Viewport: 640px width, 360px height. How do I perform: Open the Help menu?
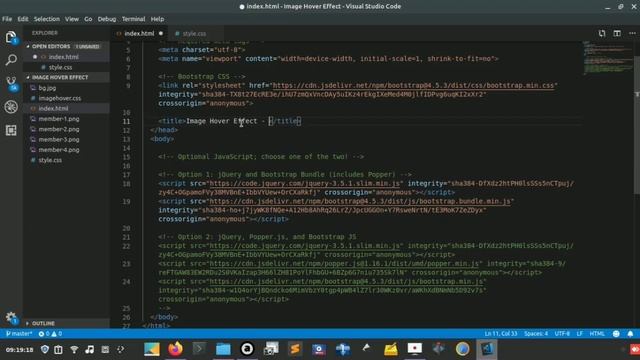[157, 19]
